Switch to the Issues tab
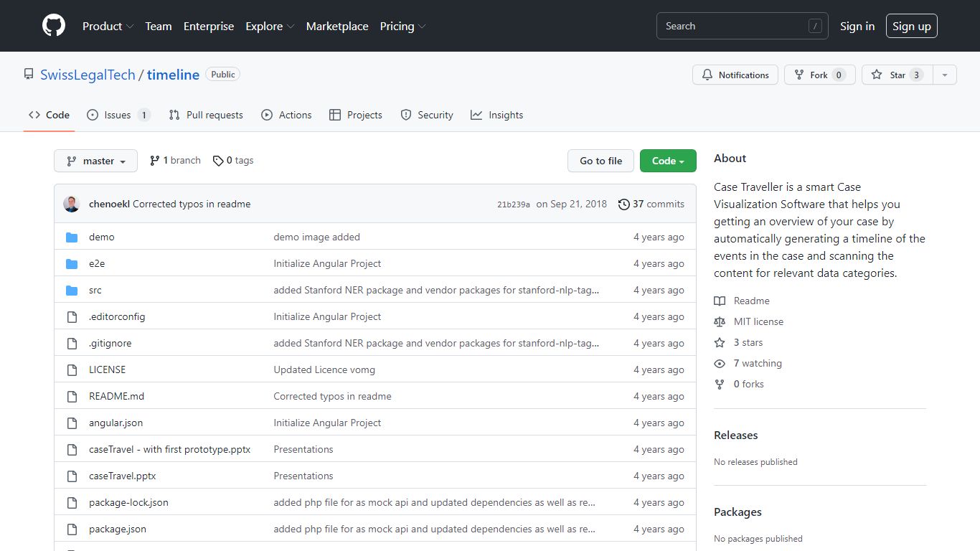This screenshot has height=551, width=980. click(x=118, y=115)
